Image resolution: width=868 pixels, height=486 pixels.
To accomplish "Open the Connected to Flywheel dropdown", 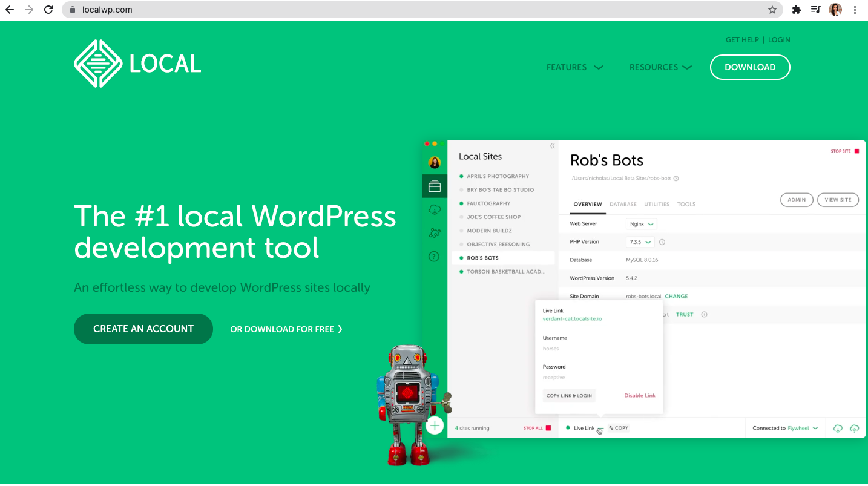I will pos(785,428).
